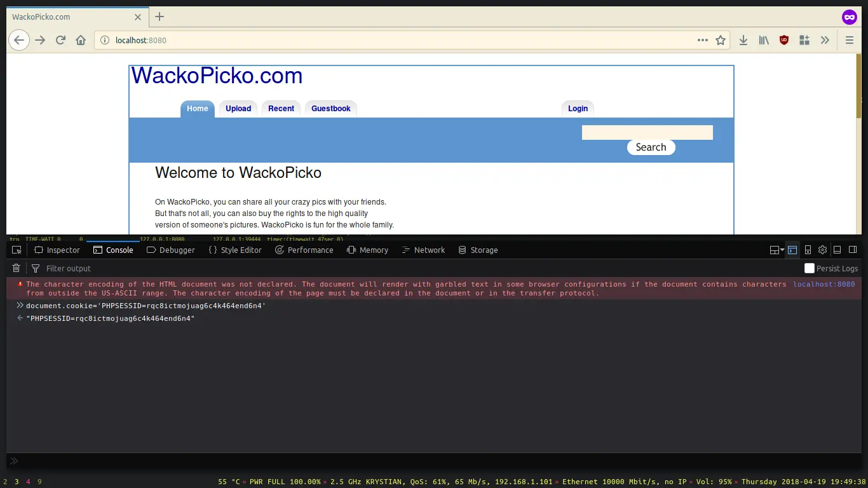Image resolution: width=868 pixels, height=488 pixels.
Task: Dock DevTools to the bottom
Action: click(x=837, y=250)
